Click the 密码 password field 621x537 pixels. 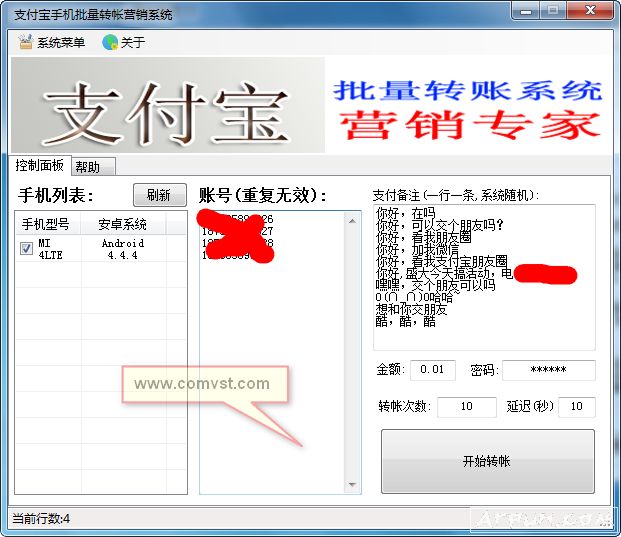tap(549, 370)
